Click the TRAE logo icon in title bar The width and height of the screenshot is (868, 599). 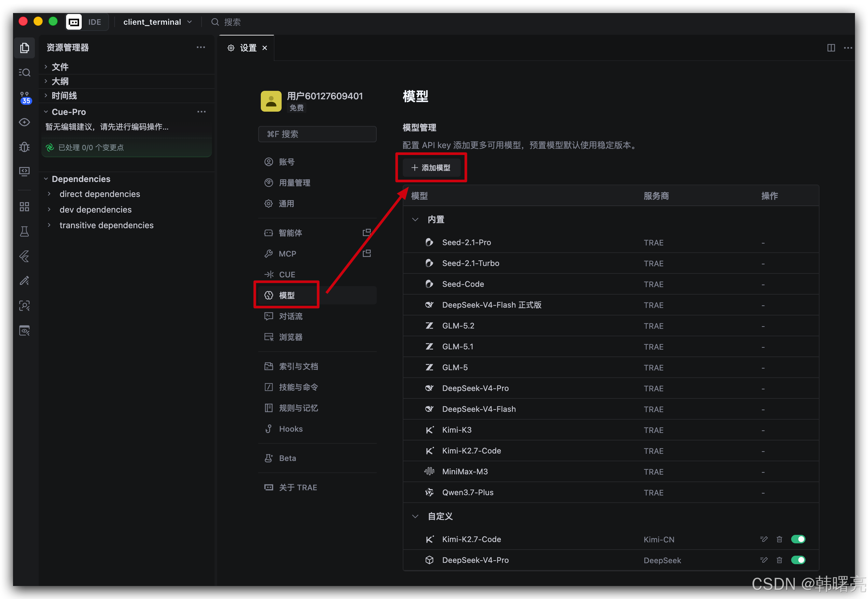74,22
